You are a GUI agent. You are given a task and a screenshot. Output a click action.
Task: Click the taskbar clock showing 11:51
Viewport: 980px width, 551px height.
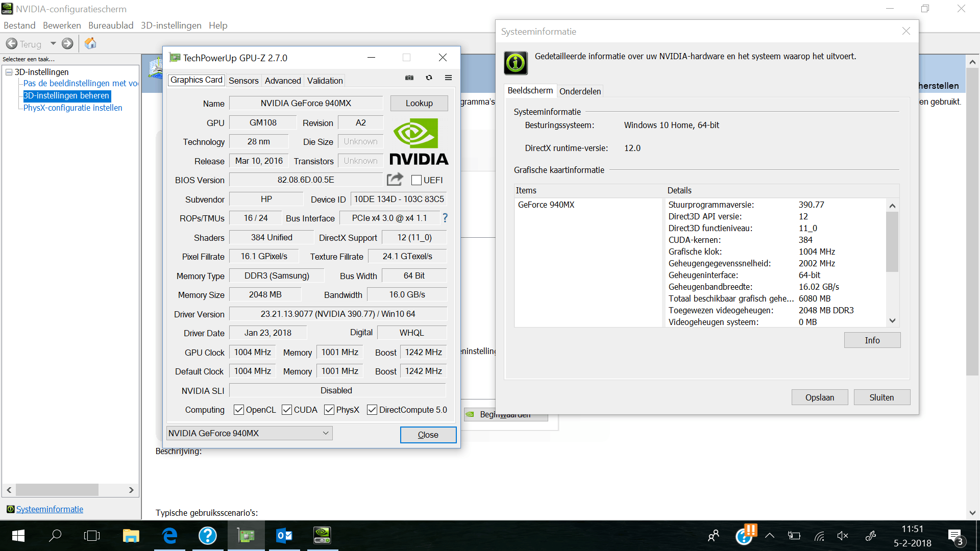pyautogui.click(x=913, y=529)
